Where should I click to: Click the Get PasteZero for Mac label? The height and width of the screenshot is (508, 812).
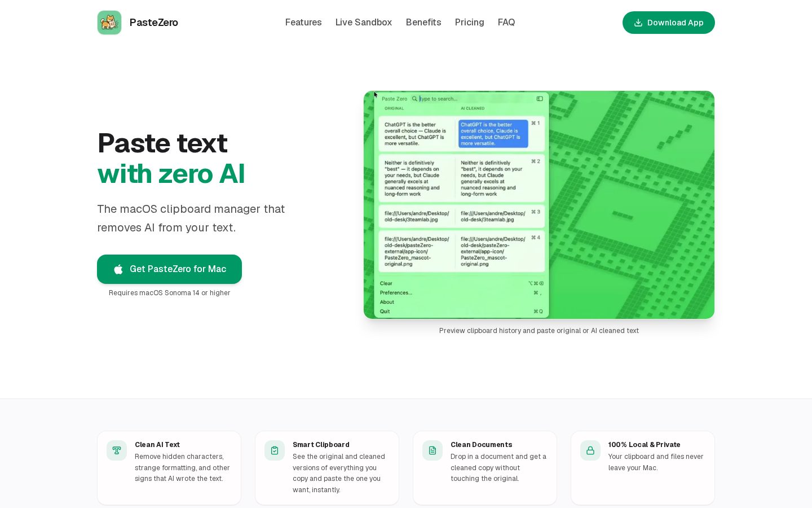pyautogui.click(x=178, y=269)
